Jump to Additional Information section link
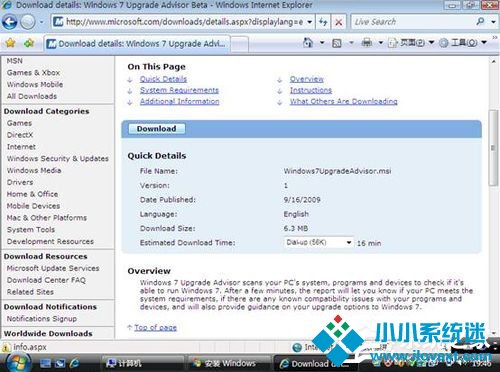 point(180,101)
